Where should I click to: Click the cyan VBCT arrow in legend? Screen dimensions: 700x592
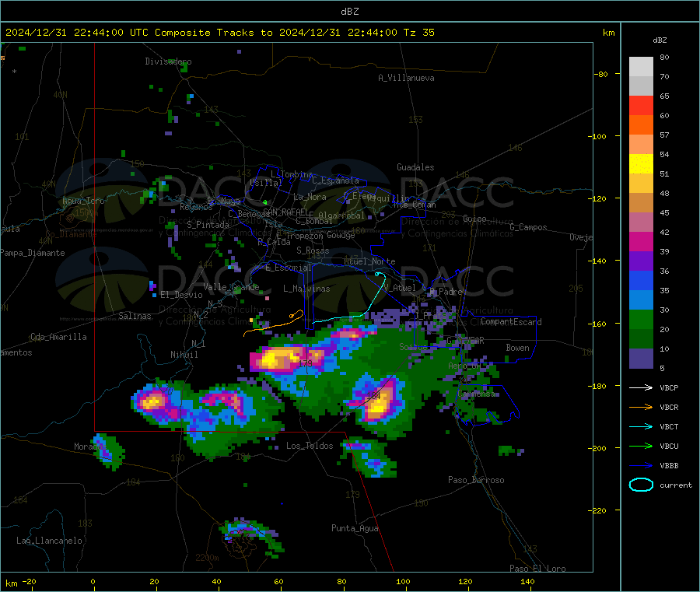click(641, 427)
